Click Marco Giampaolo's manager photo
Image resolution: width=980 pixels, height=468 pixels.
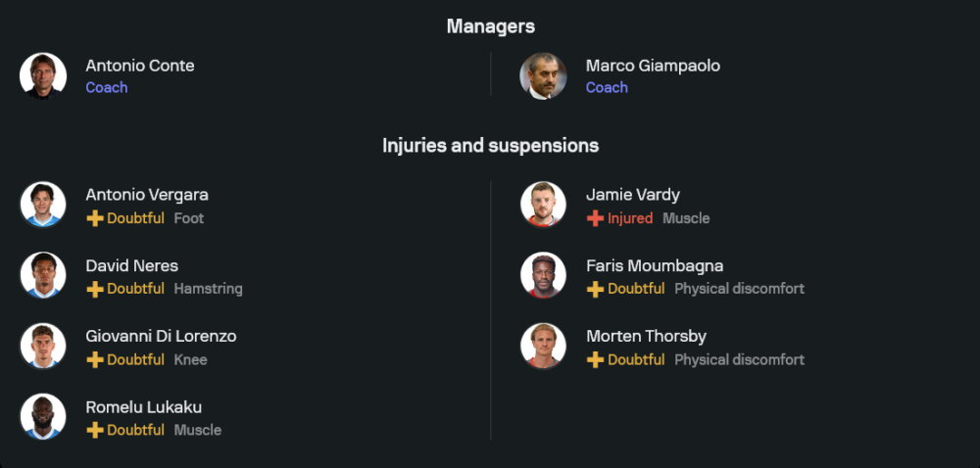coord(543,76)
